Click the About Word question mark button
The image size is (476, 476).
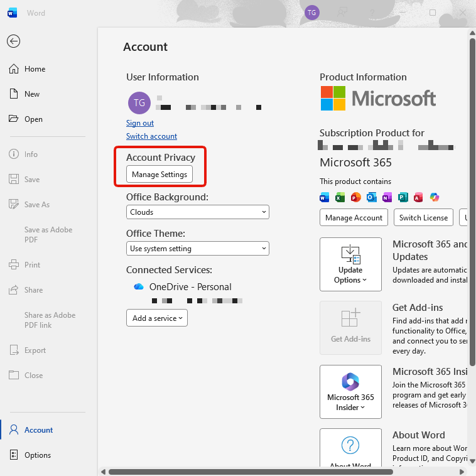[350, 448]
